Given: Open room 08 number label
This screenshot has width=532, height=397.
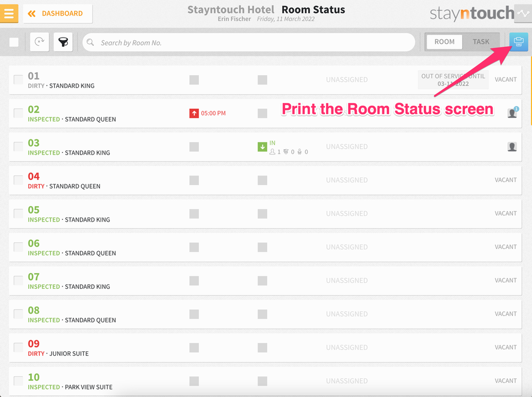Looking at the screenshot, I should tap(34, 310).
